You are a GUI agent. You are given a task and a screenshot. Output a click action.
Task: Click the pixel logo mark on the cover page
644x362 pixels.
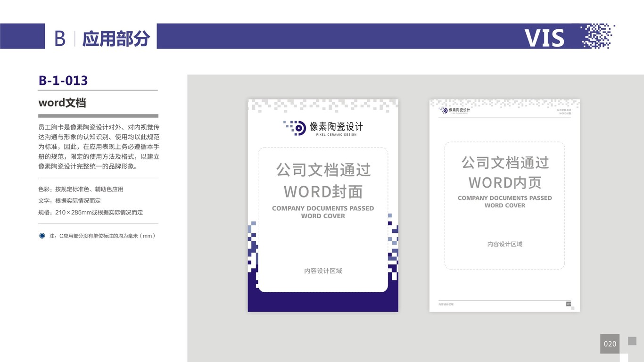295,127
